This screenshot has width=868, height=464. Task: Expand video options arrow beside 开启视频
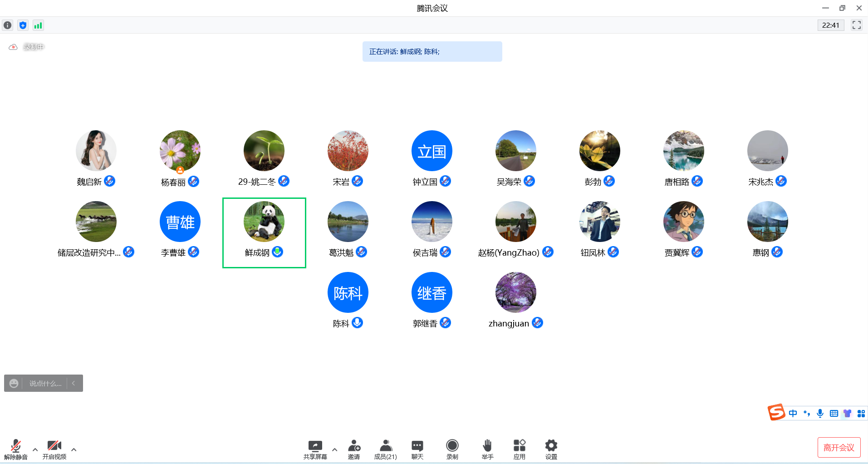coord(74,449)
